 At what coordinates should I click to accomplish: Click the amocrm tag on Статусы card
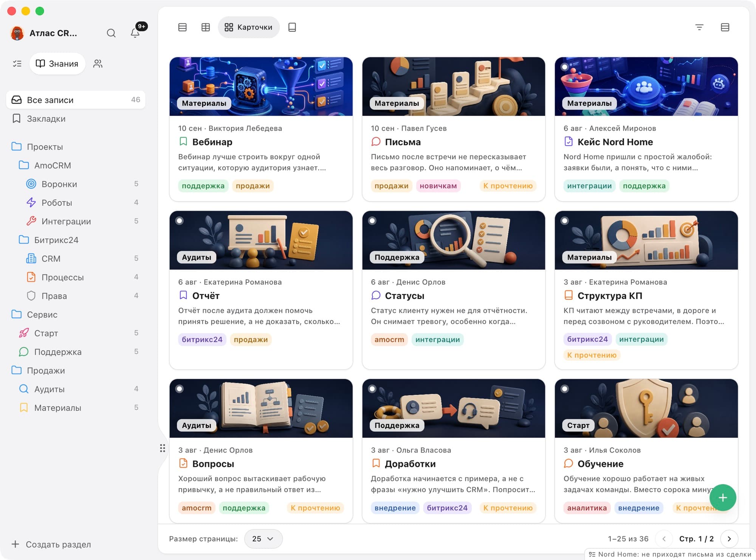pyautogui.click(x=389, y=340)
